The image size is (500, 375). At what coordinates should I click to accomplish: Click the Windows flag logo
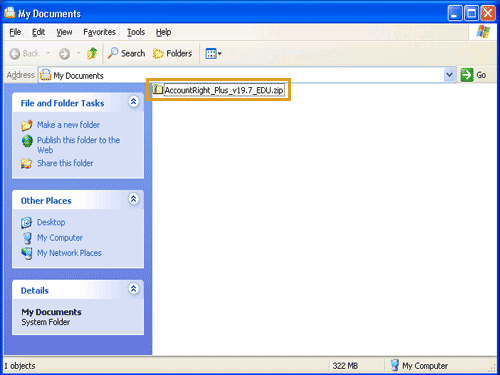pyautogui.click(x=483, y=32)
